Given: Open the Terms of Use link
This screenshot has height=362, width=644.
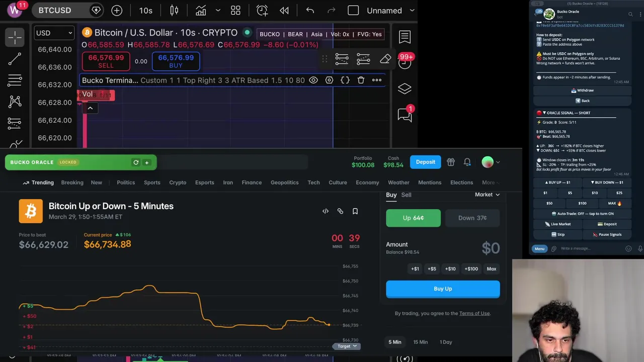Looking at the screenshot, I should [x=474, y=313].
